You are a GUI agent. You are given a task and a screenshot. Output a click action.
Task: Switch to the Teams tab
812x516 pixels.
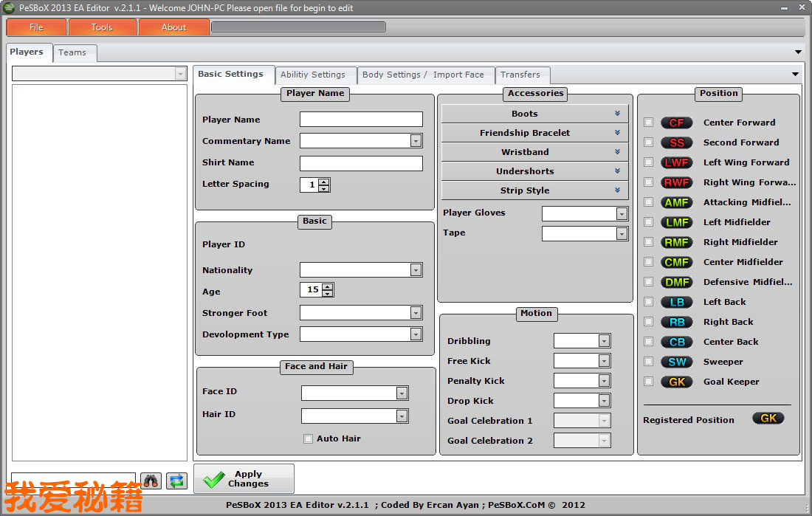(x=72, y=52)
